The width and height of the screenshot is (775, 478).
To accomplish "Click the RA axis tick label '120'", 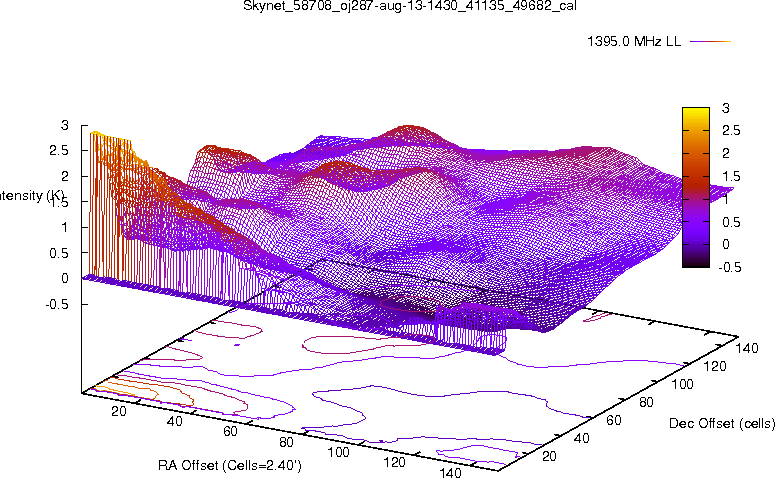I will (x=394, y=462).
